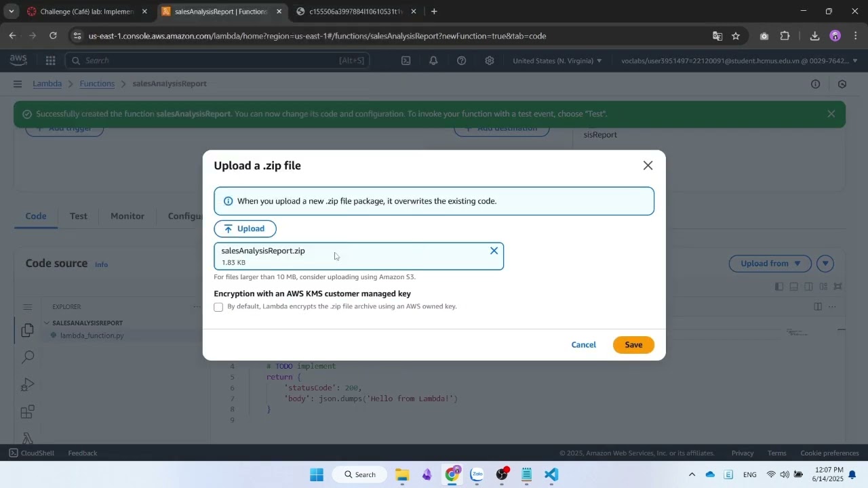Open the info panel icon at top right
Screen dimensions: 868x488
pyautogui.click(x=815, y=84)
